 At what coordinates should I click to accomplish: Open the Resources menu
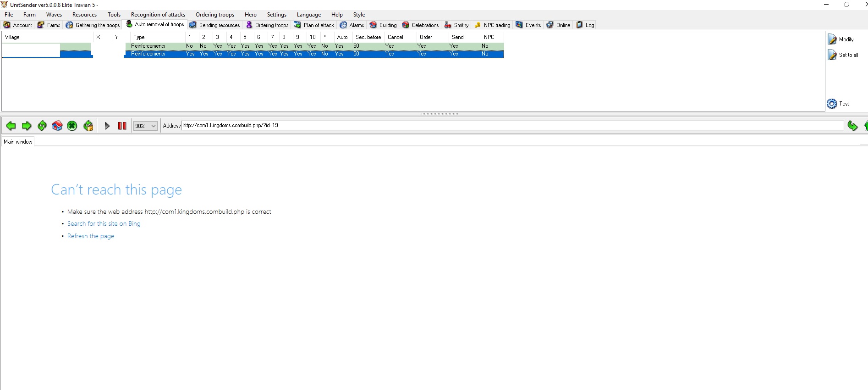84,15
